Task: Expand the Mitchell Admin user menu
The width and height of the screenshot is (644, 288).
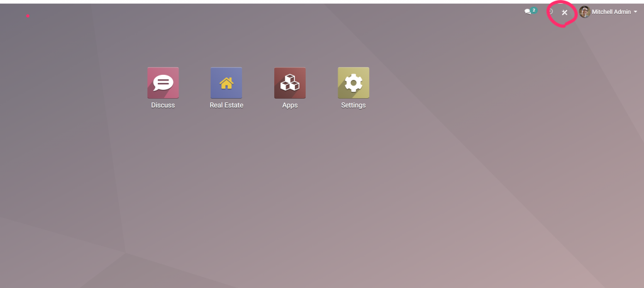Action: (608, 12)
